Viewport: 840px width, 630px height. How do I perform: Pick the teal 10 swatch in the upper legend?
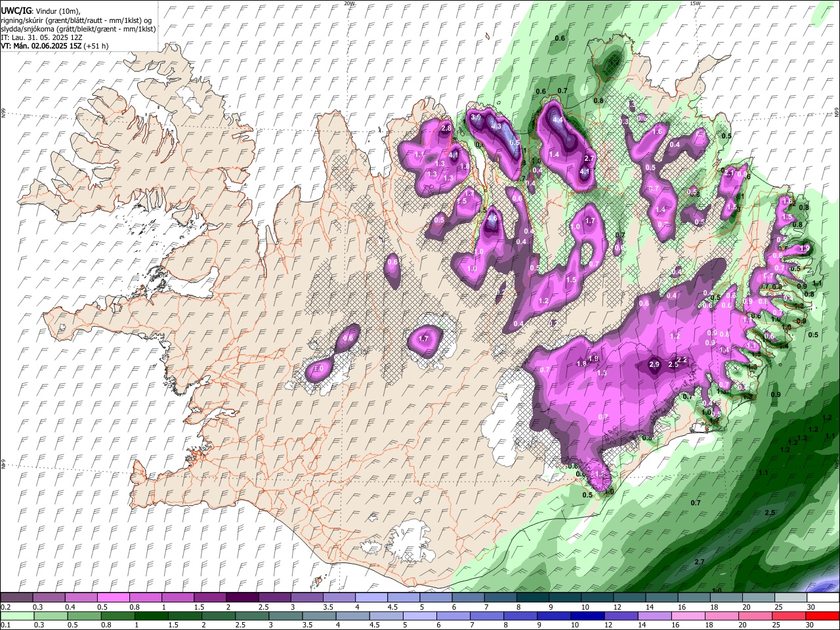597,598
